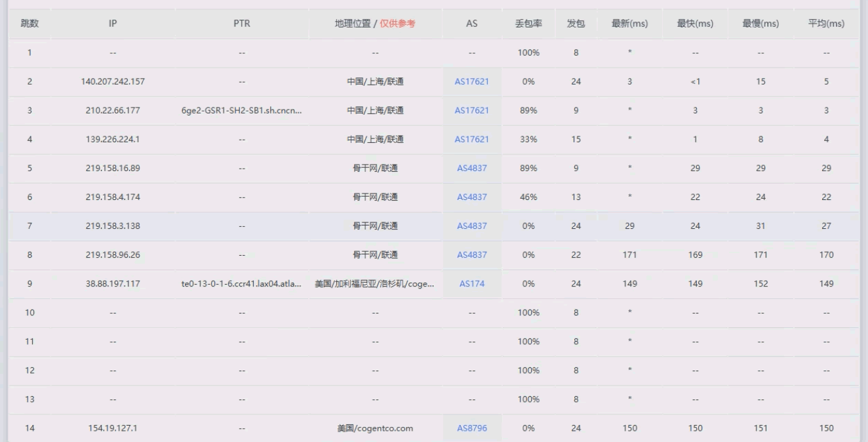Click the 平均(ms) column header
868x442 pixels.
826,24
